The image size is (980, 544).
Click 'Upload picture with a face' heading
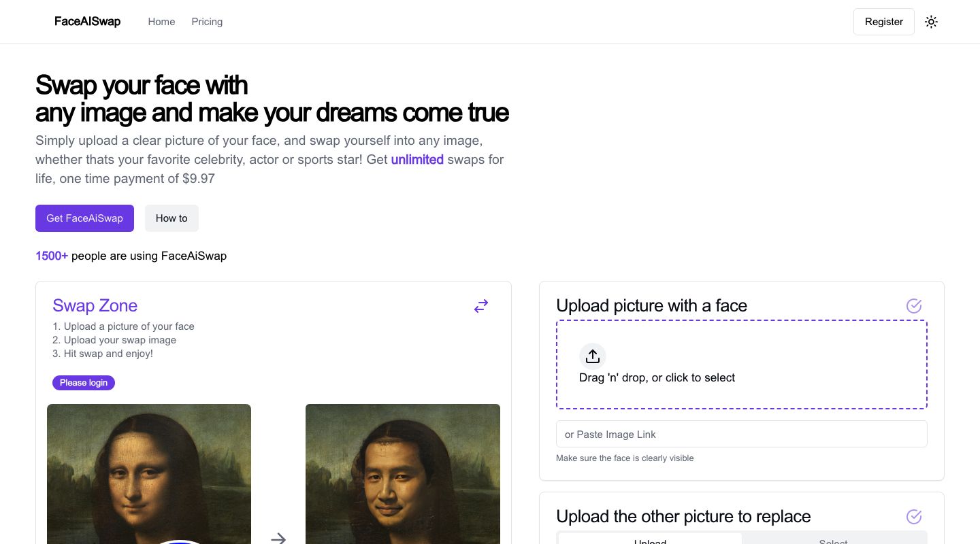tap(651, 306)
